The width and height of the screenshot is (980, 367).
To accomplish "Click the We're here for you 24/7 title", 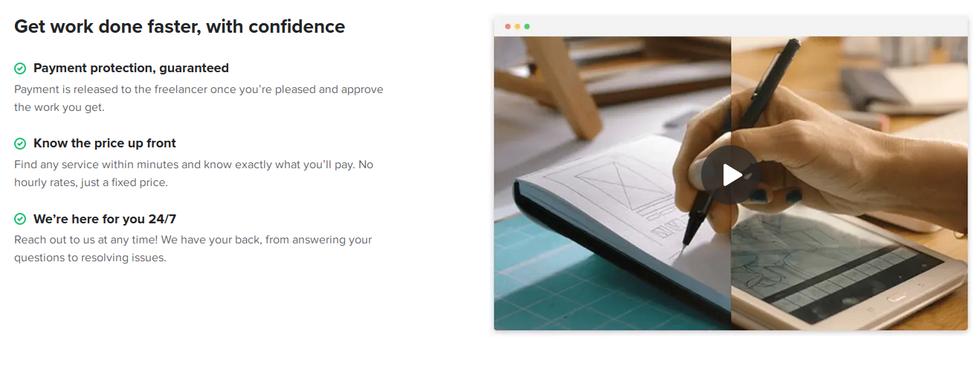I will pyautogui.click(x=105, y=220).
